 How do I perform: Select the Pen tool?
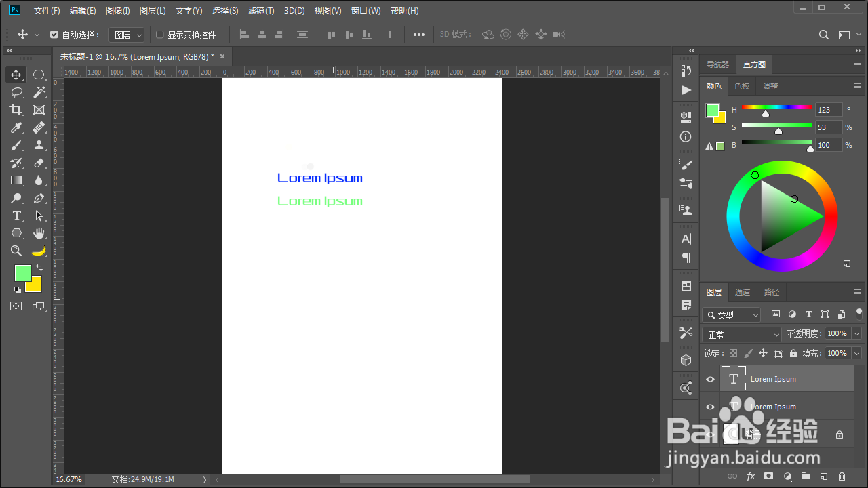39,198
